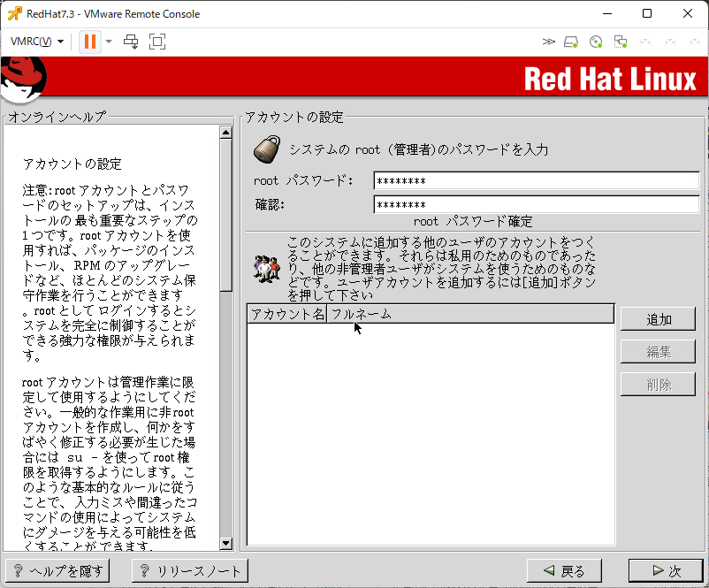
Task: Select the アカウント名 column header
Action: 286,314
